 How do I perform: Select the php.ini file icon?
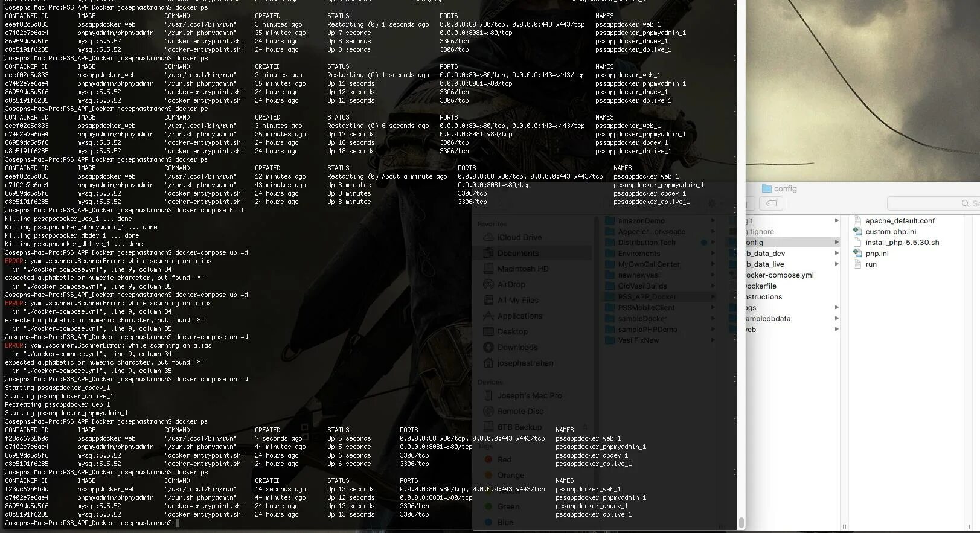pos(857,253)
